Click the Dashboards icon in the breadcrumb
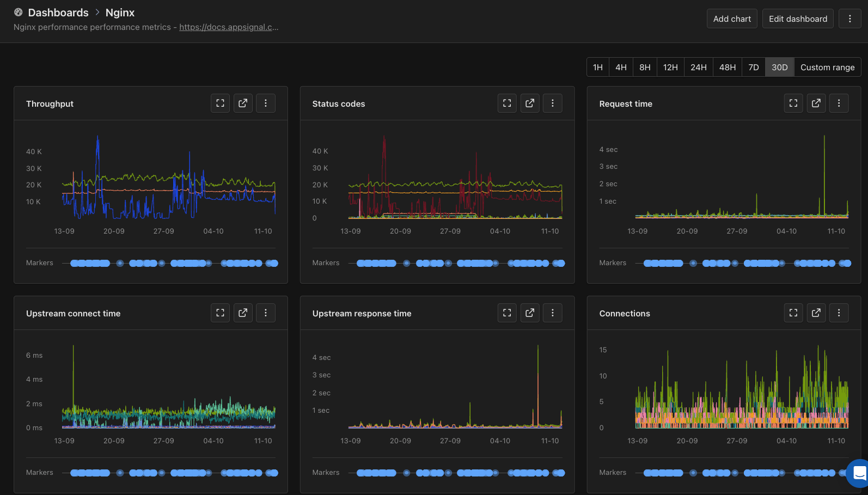Image resolution: width=868 pixels, height=495 pixels. point(19,12)
